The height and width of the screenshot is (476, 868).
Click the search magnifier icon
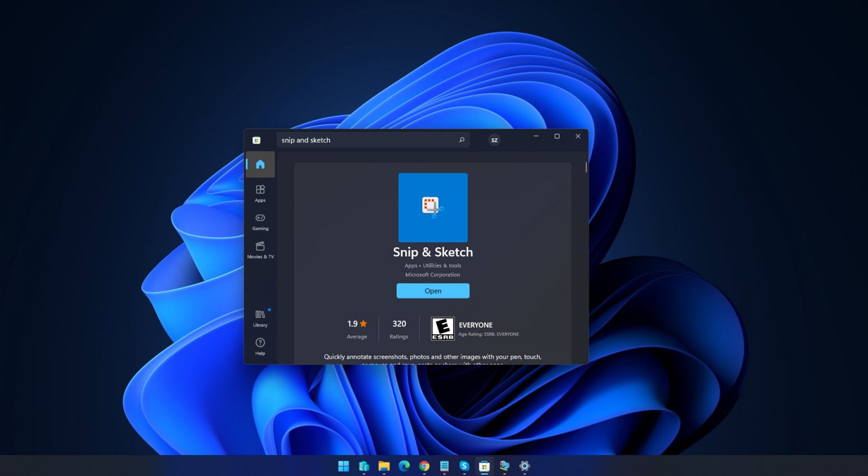click(x=462, y=139)
